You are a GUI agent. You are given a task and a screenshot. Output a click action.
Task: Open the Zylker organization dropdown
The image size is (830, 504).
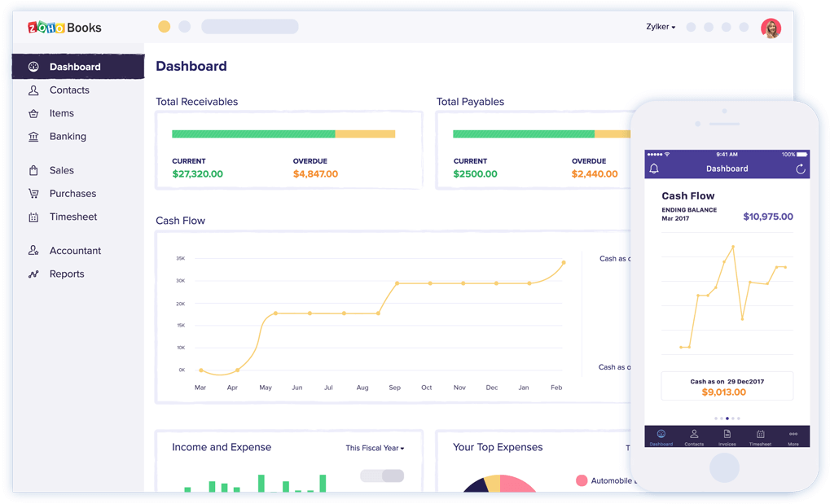pos(659,26)
